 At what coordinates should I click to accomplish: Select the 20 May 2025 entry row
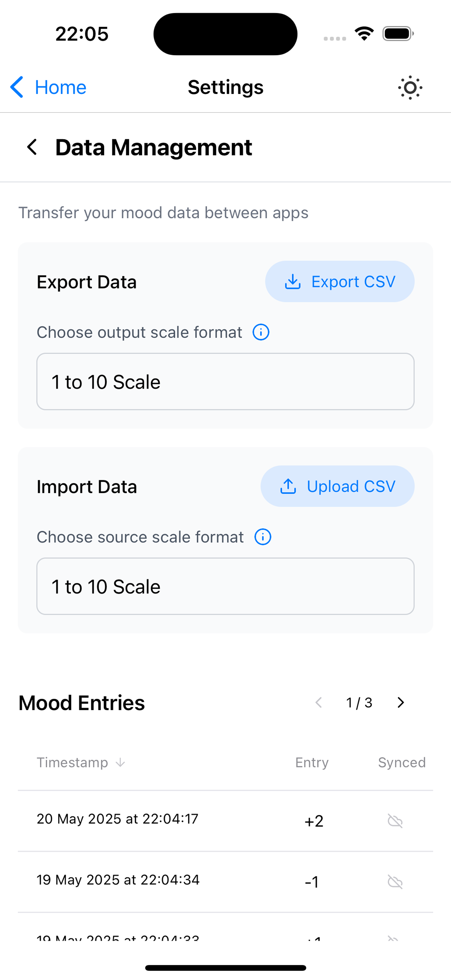pyautogui.click(x=118, y=819)
